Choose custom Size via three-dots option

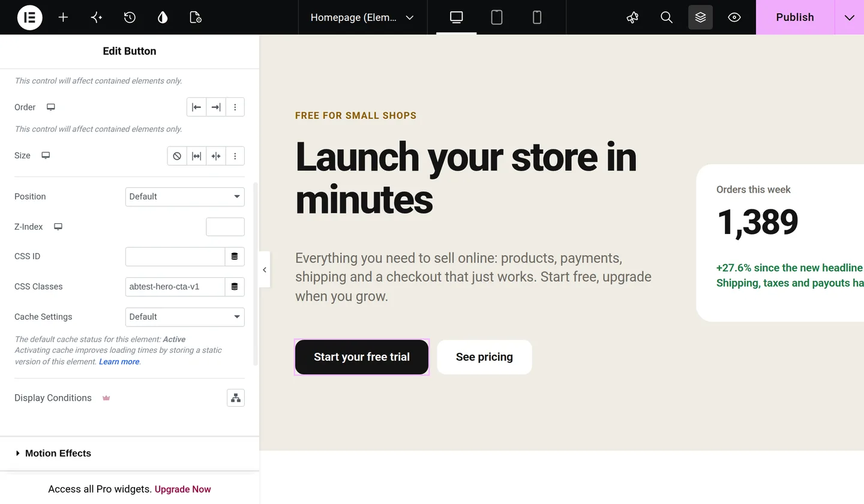(235, 156)
